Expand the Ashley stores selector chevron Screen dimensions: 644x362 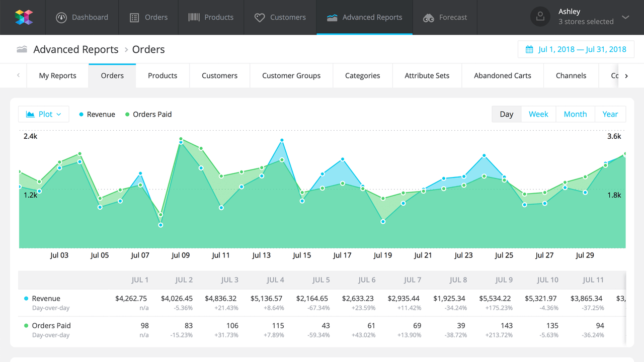pos(624,16)
